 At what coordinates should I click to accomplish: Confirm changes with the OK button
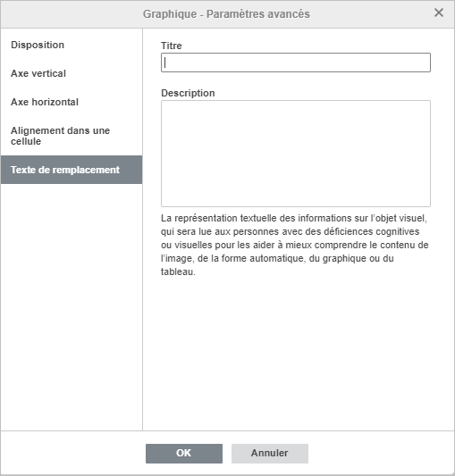click(x=184, y=454)
